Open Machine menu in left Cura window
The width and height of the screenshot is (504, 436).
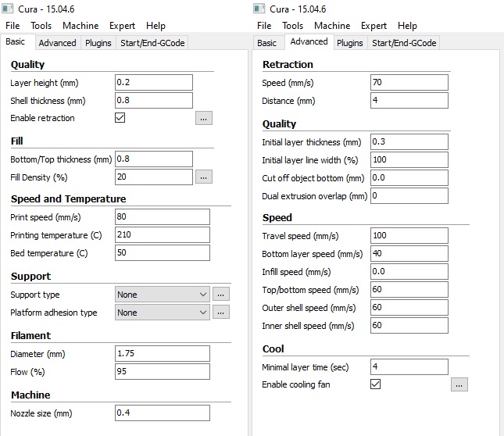coord(80,26)
